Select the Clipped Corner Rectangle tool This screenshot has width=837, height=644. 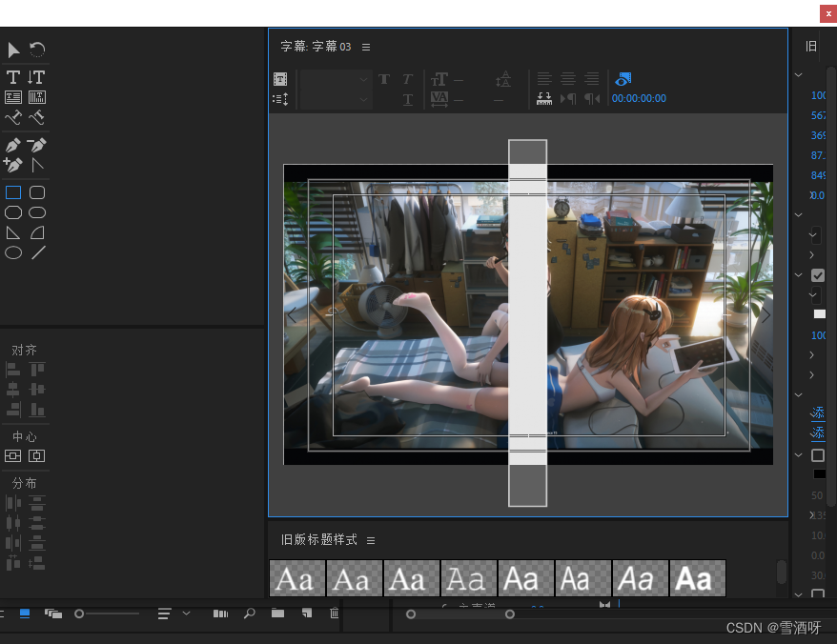pos(13,212)
